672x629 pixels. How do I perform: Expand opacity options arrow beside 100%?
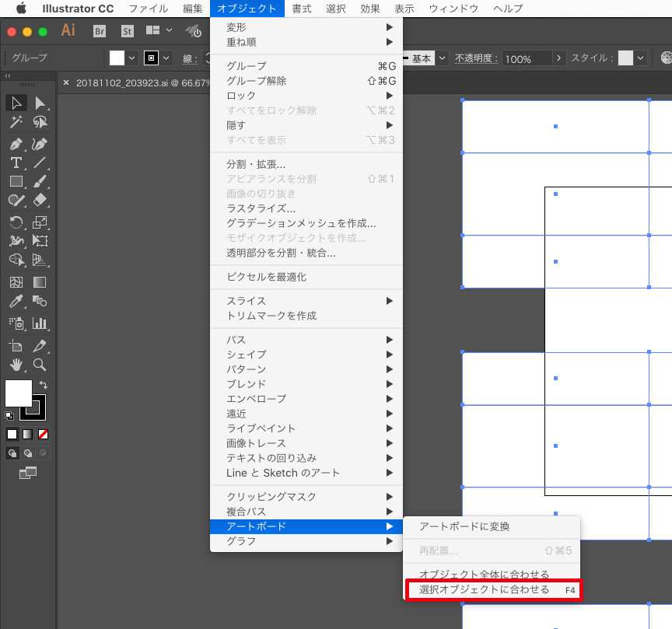click(558, 58)
